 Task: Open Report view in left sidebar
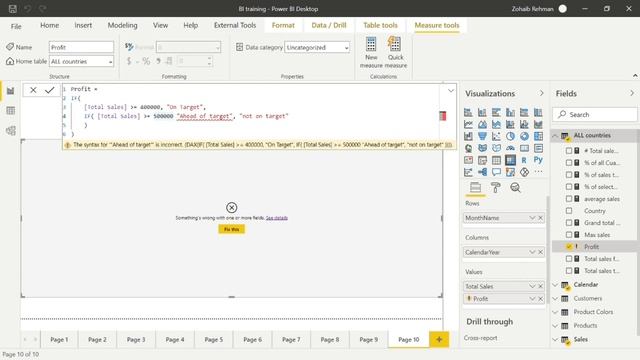pyautogui.click(x=11, y=91)
